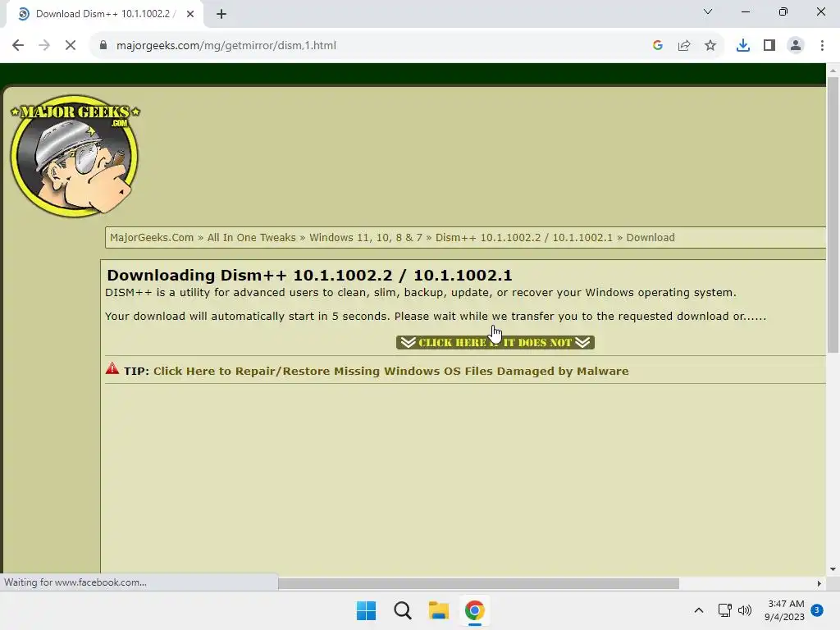The image size is (840, 630).
Task: Open Windows taskbar search
Action: [402, 610]
